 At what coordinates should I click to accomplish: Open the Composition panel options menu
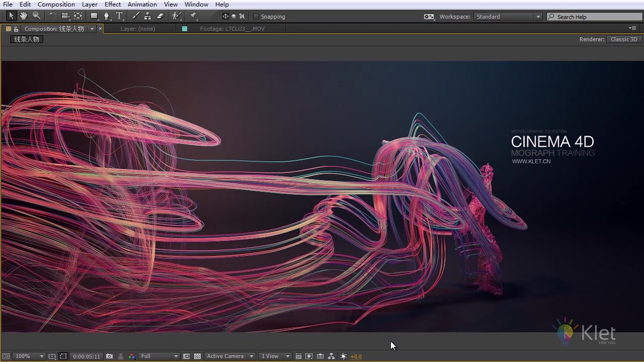tap(633, 28)
